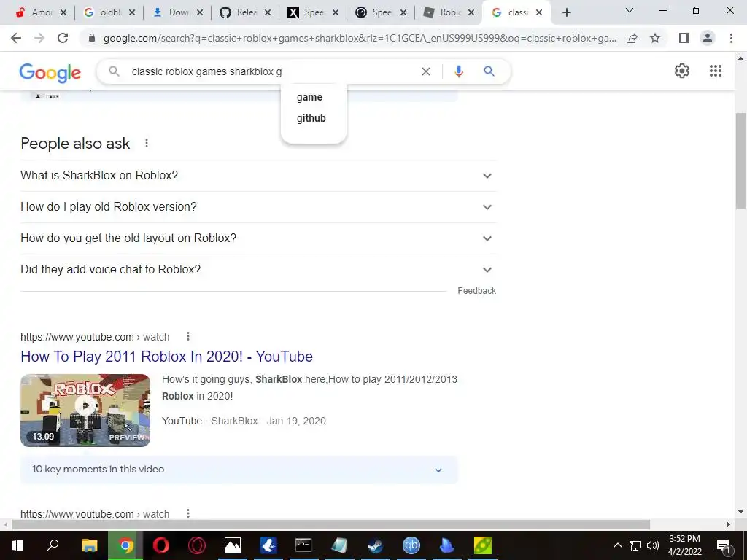Open Chrome's three-dot menu
This screenshot has height=560, width=747.
pos(731,38)
